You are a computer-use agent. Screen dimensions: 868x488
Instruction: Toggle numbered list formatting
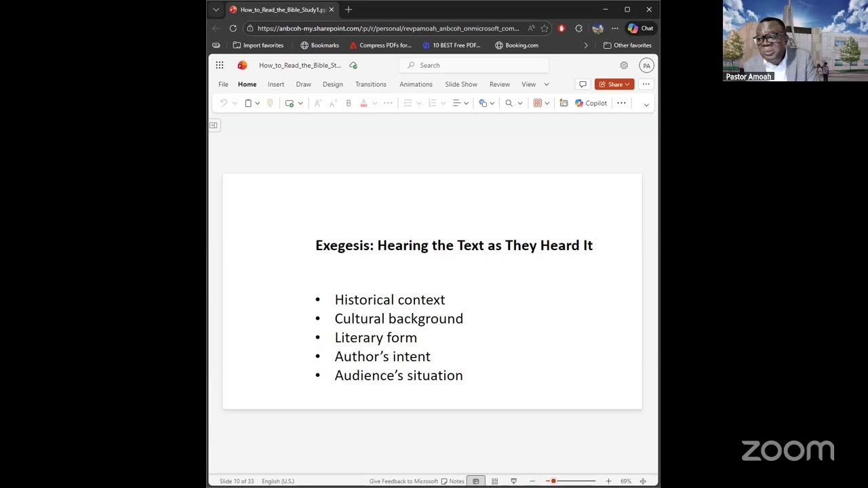click(x=432, y=103)
